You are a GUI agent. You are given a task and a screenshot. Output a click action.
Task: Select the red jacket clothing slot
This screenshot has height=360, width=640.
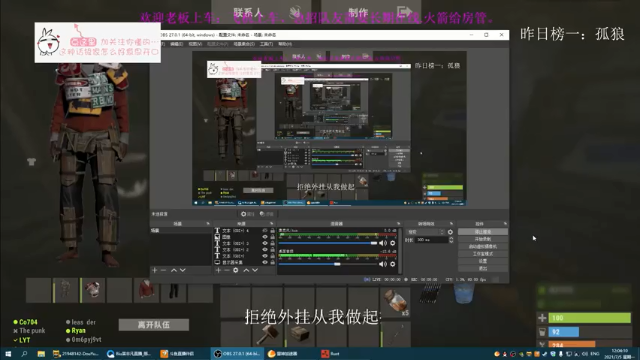[146, 290]
